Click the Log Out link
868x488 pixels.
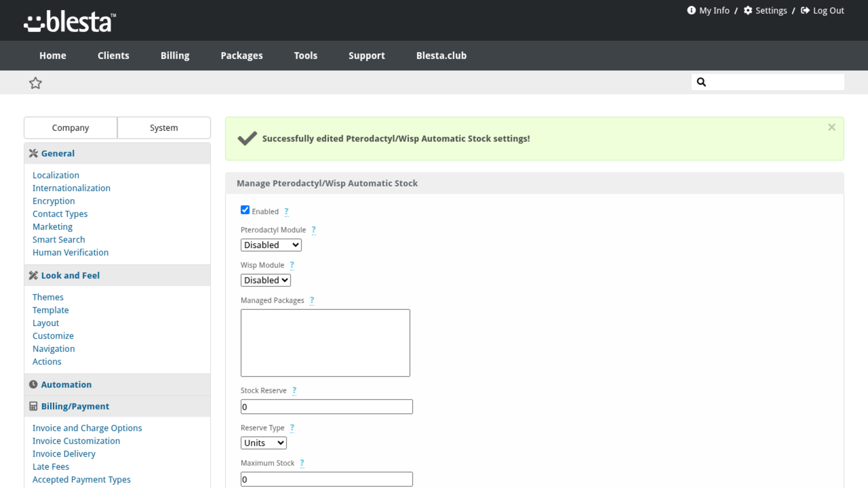coord(829,10)
